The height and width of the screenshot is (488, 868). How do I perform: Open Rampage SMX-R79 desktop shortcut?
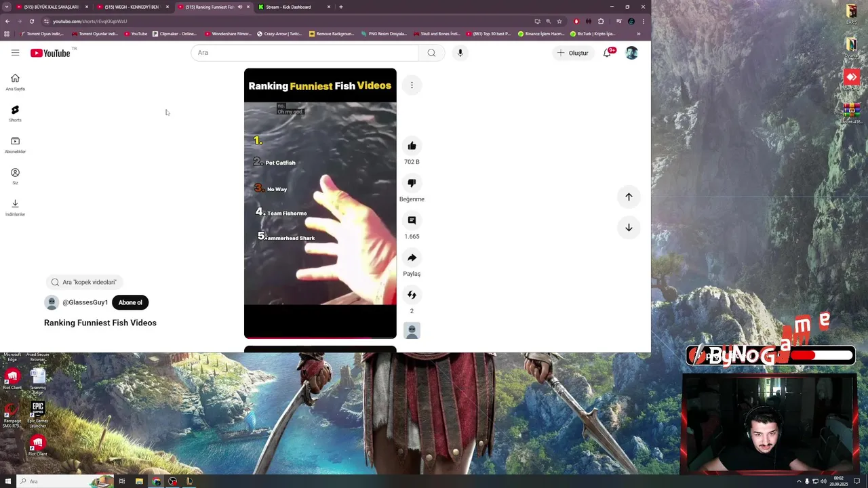[12, 416]
